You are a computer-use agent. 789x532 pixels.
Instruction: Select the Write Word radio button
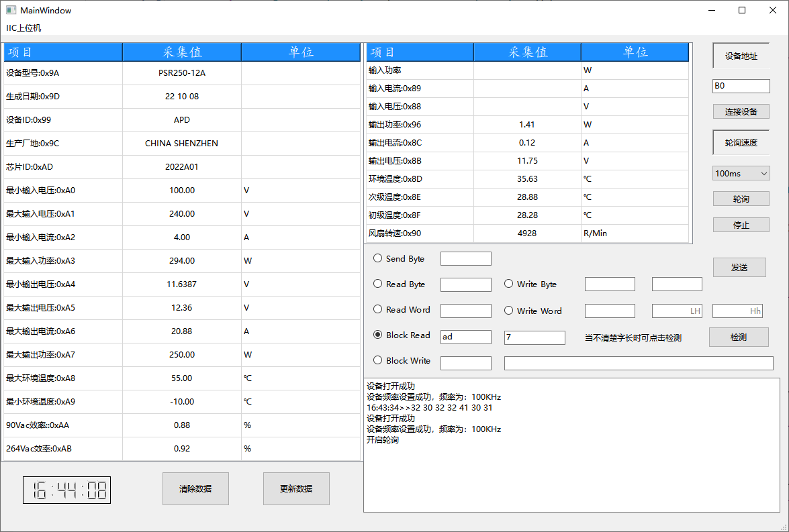[x=509, y=310]
